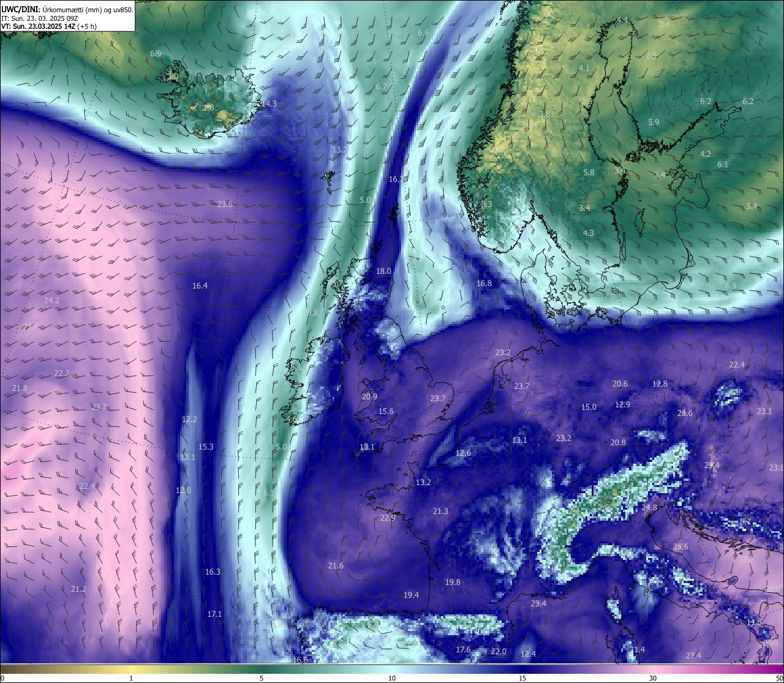The image size is (784, 683).
Task: Click the 5.9 value over Sweden
Action: (x=654, y=123)
